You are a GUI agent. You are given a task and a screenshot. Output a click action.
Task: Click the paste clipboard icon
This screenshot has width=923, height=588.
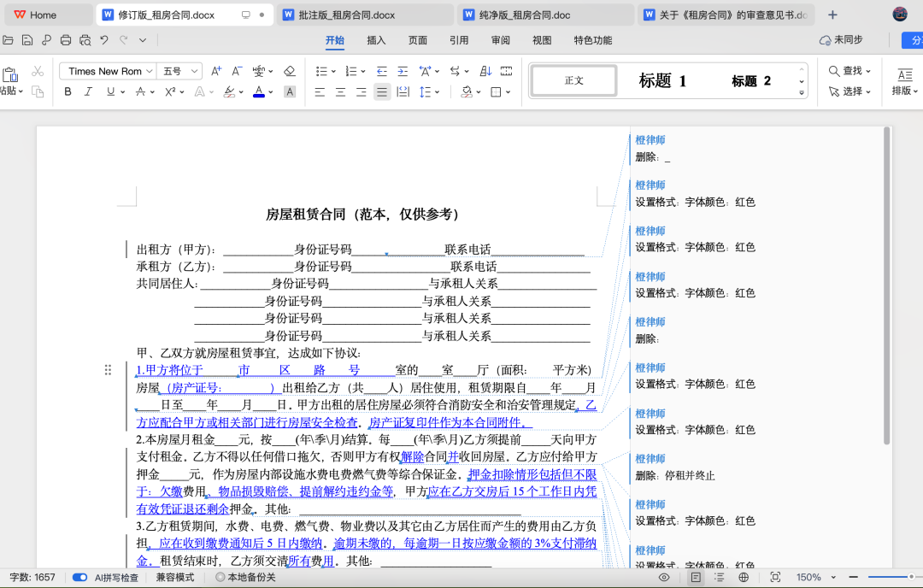coord(10,74)
